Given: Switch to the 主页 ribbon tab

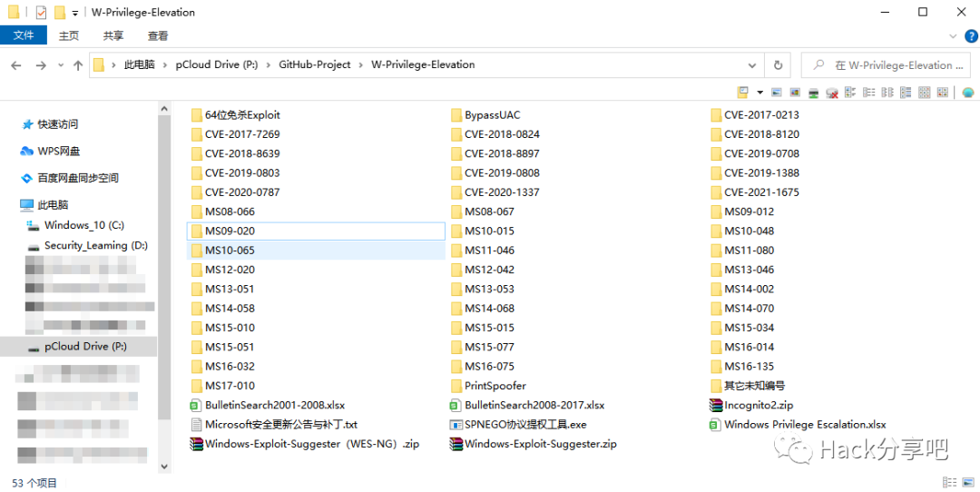Looking at the screenshot, I should pos(69,35).
